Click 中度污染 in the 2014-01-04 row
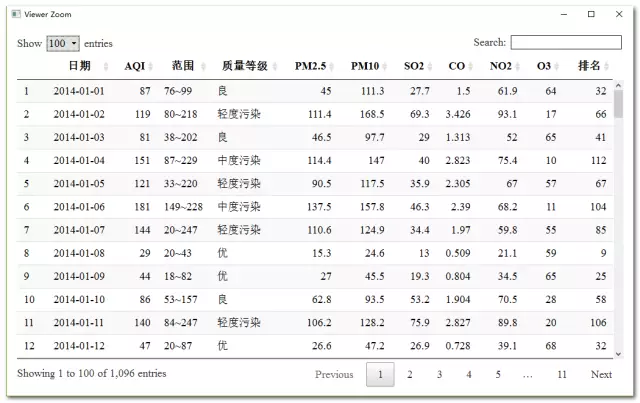This screenshot has height=403, width=640. pyautogui.click(x=239, y=160)
